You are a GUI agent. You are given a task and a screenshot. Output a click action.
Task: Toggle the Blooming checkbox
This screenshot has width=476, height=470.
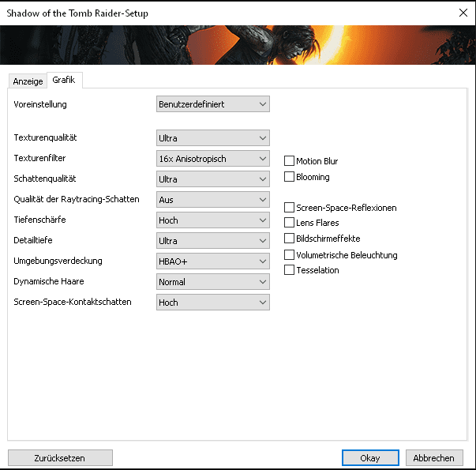point(290,177)
